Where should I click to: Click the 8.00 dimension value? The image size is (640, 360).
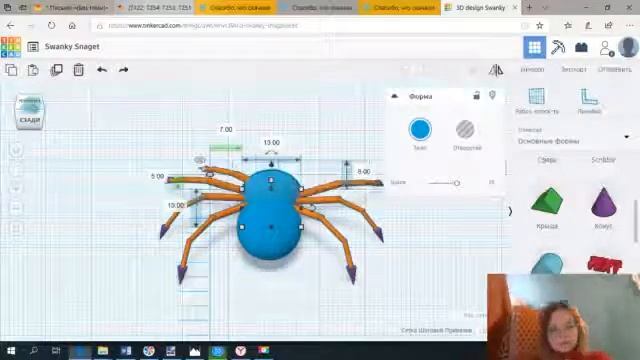pos(364,171)
